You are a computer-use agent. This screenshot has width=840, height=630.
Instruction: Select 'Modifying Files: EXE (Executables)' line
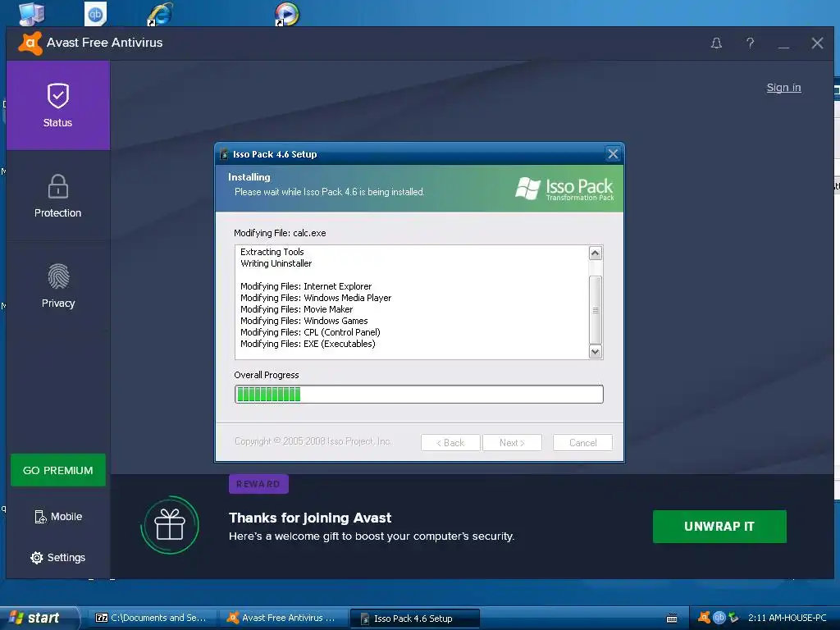pyautogui.click(x=308, y=344)
